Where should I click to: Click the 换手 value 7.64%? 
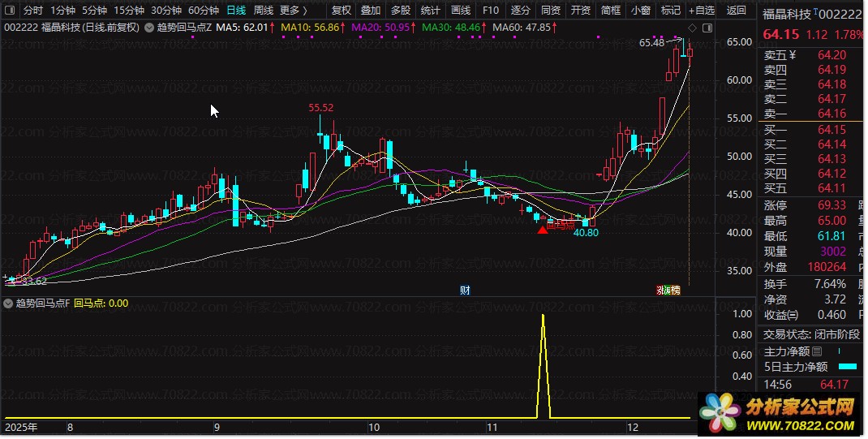click(830, 284)
